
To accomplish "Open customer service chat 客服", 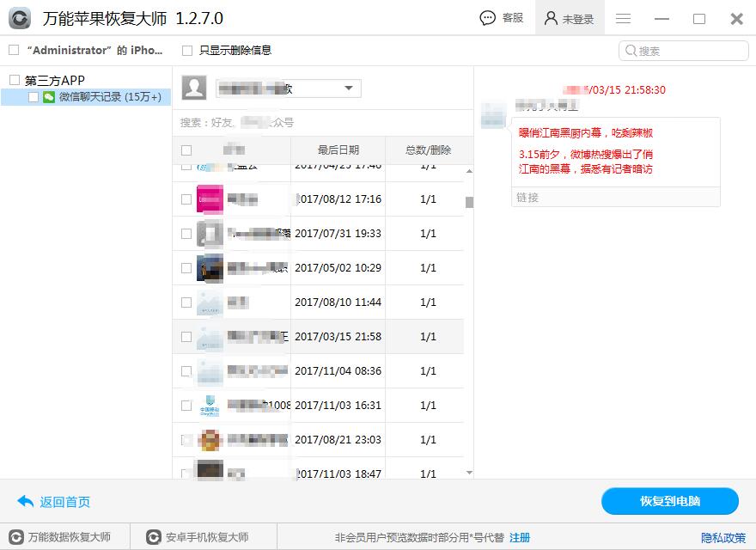I will coord(502,18).
